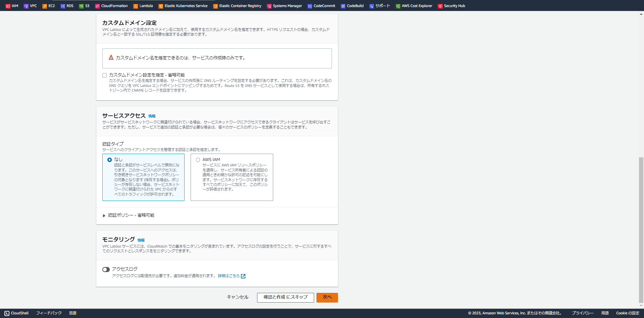Open the サポート shortcut icon
This screenshot has width=644, height=318.
tap(371, 6)
